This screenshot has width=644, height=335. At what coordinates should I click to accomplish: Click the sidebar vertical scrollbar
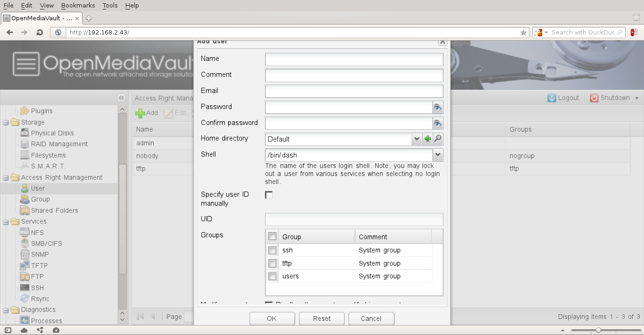pyautogui.click(x=122, y=219)
